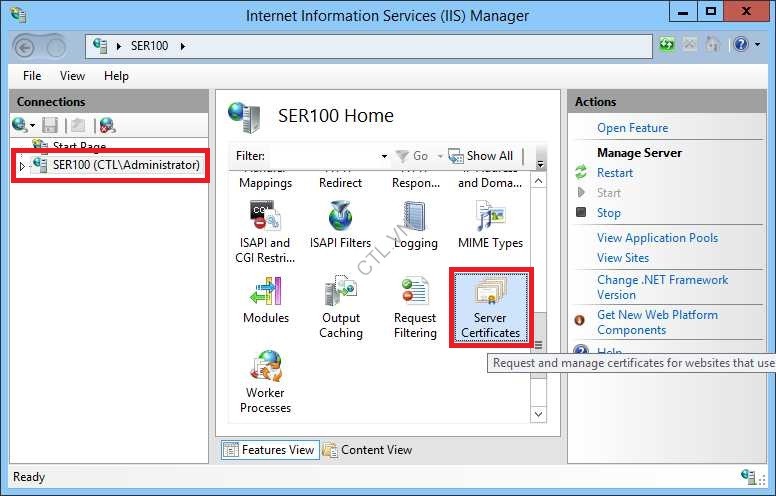Expand the SER100 breadcrumb arrow

[183, 46]
